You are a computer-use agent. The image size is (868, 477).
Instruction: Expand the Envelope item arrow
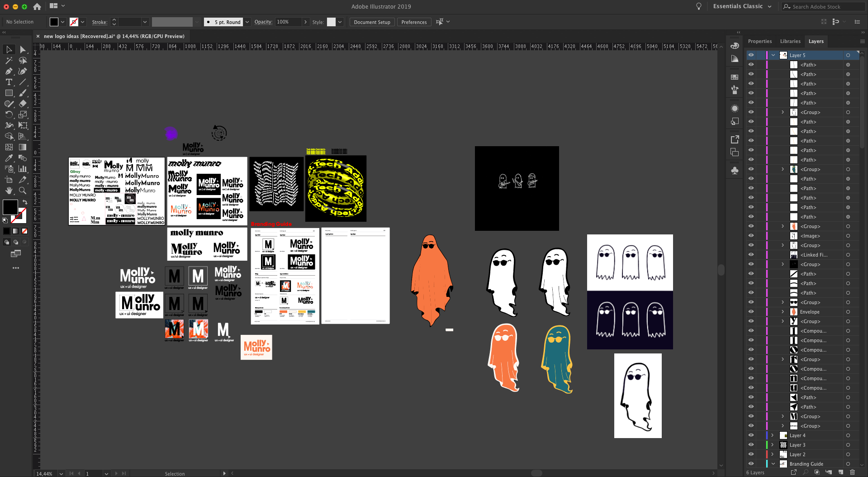click(x=783, y=312)
